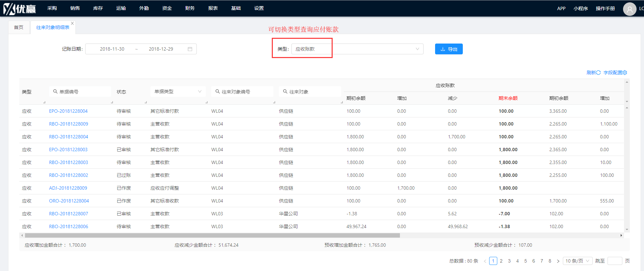This screenshot has width=644, height=271.
Task: Click the table vertical scrollbar down arrow
Action: coord(627,229)
